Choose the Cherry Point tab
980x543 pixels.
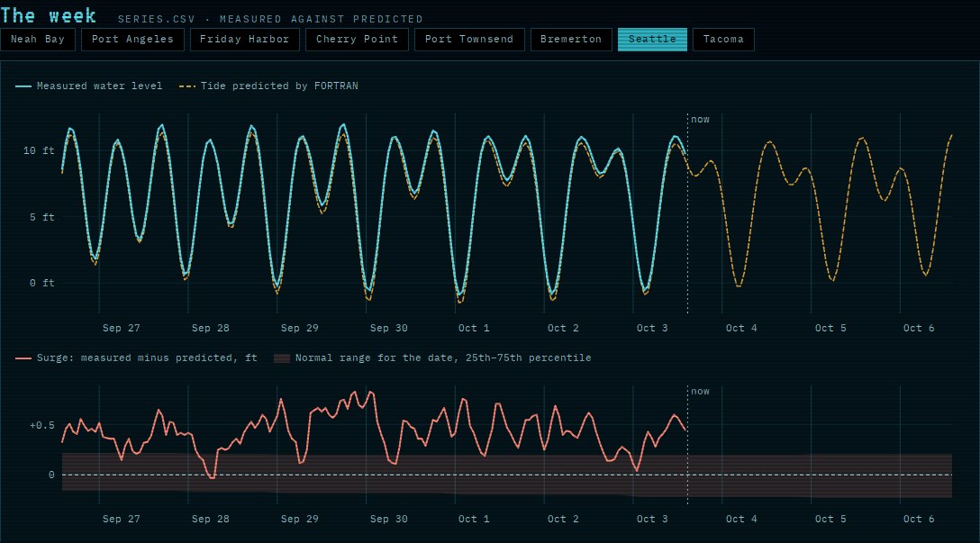[x=357, y=40]
